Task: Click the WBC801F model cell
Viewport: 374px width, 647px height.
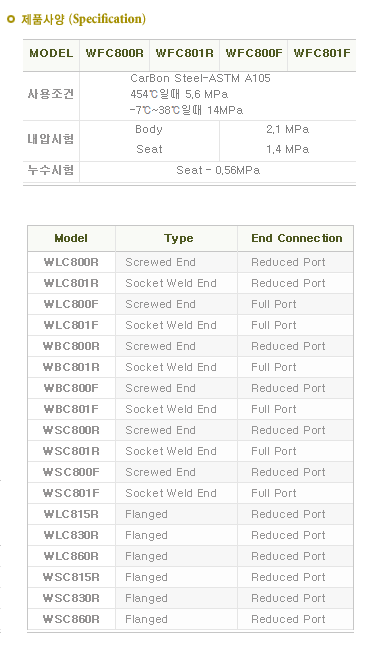Action: pyautogui.click(x=71, y=409)
